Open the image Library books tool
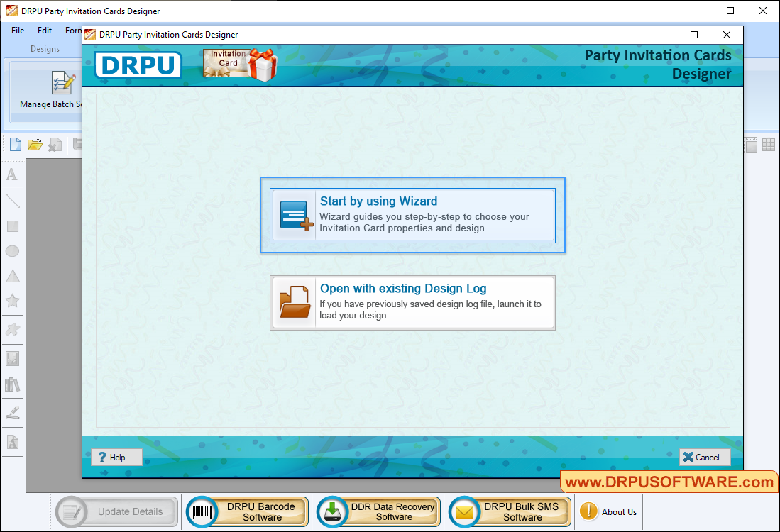 point(12,384)
